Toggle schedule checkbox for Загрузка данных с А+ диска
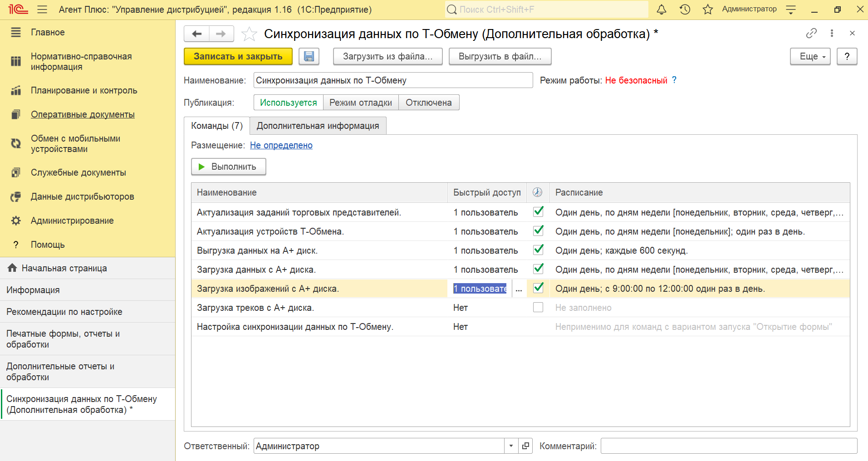This screenshot has height=461, width=868. coord(538,269)
